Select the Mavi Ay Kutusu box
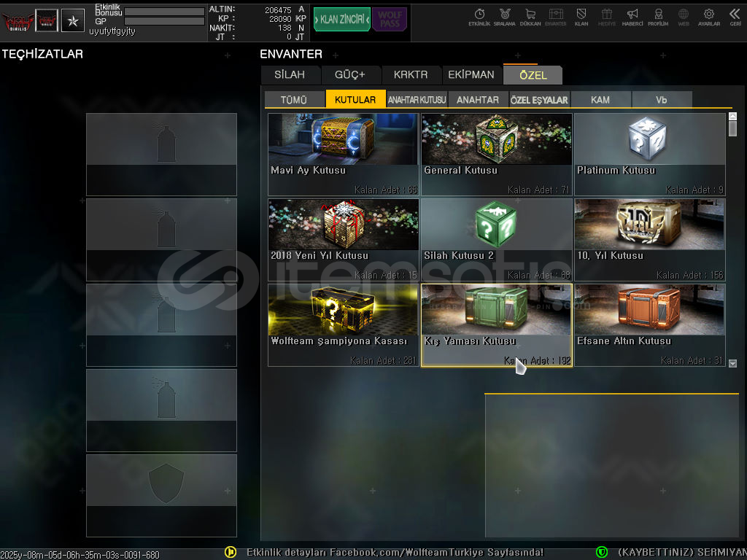The image size is (747, 560). pos(344,155)
